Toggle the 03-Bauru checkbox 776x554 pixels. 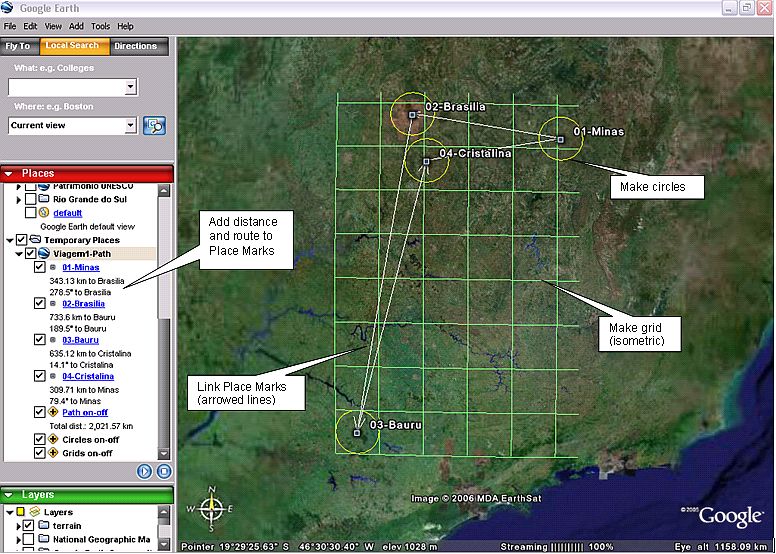(40, 340)
